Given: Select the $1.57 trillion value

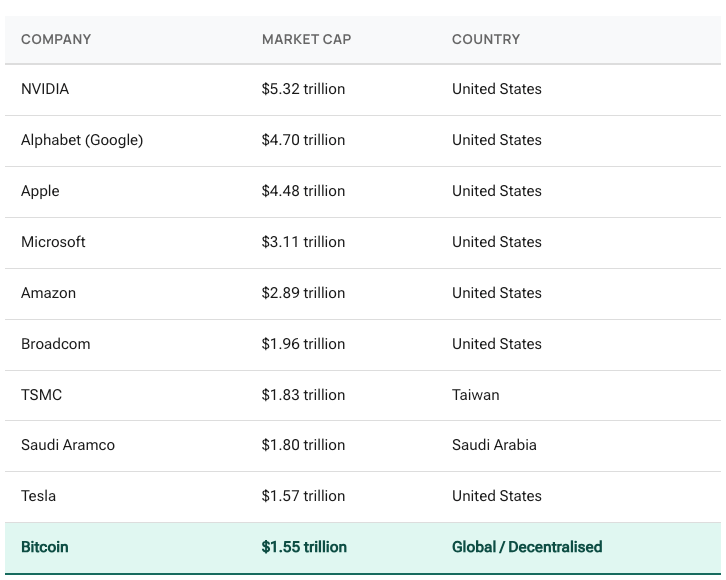Looking at the screenshot, I should click(303, 496).
